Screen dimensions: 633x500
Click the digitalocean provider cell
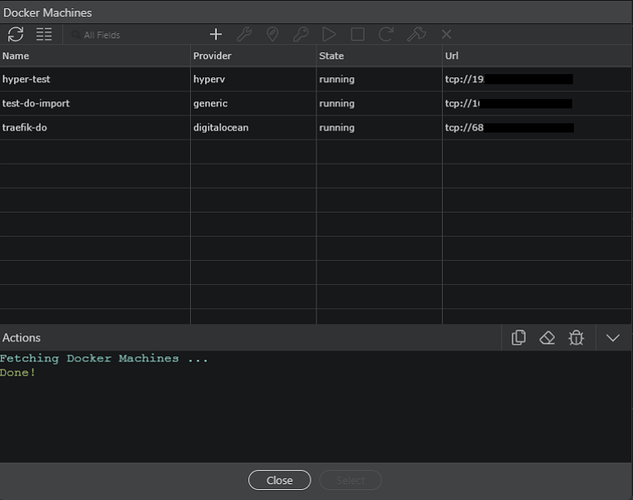[x=253, y=128]
